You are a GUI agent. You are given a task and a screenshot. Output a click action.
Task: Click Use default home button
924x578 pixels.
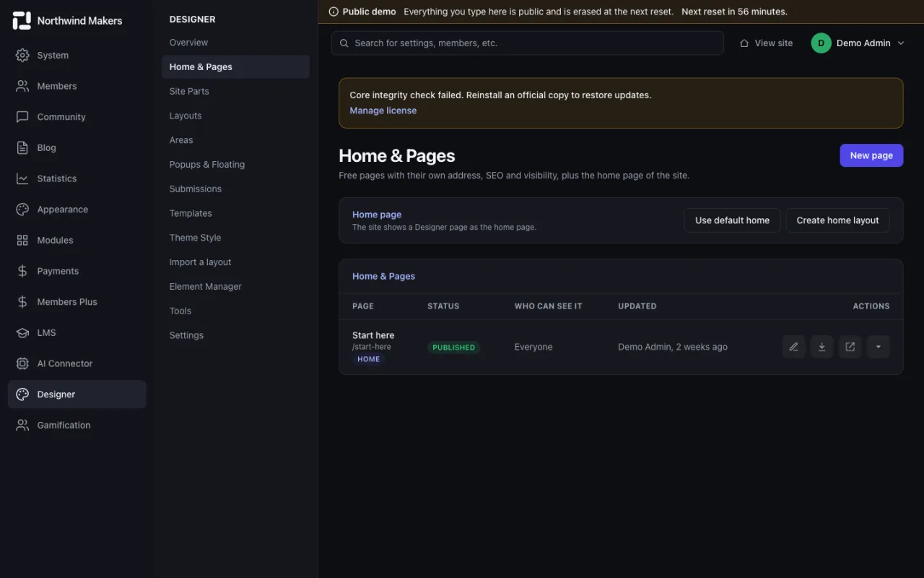pyautogui.click(x=732, y=220)
